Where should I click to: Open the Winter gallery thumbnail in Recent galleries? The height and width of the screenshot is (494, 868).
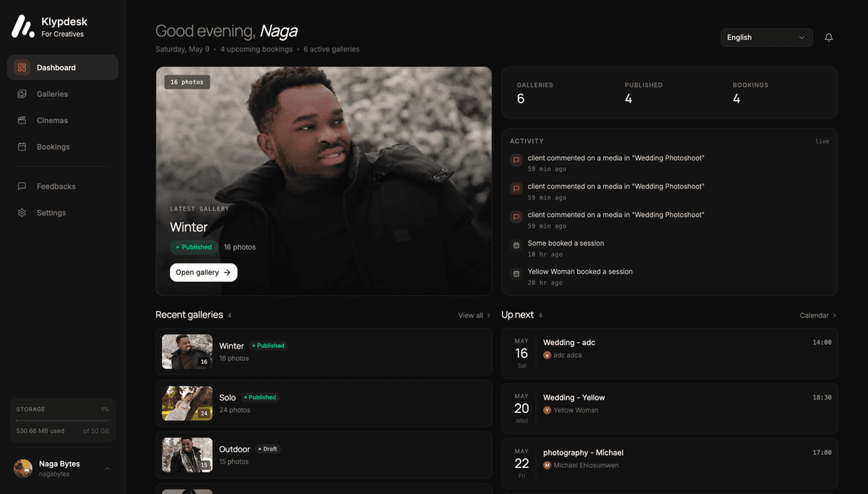click(x=187, y=352)
